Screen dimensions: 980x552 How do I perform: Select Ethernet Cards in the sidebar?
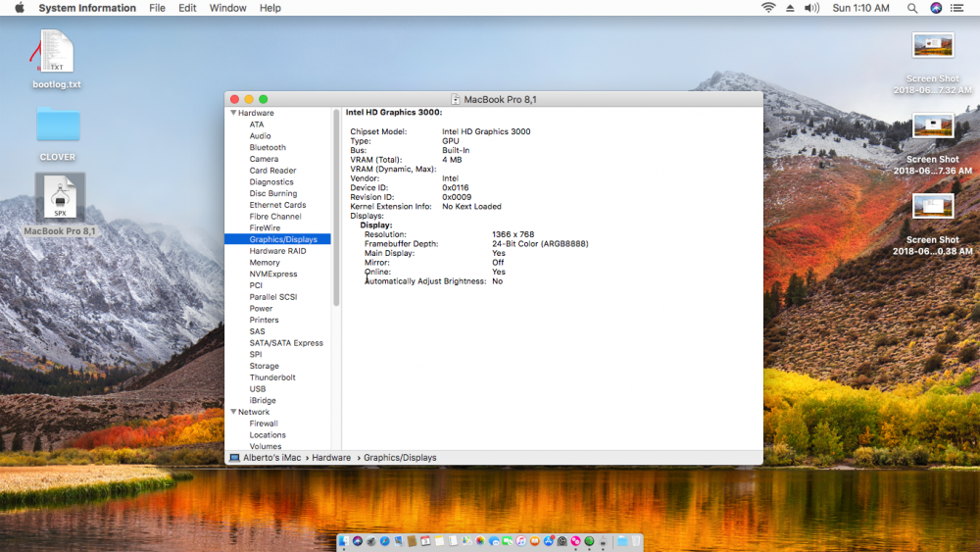tap(277, 205)
